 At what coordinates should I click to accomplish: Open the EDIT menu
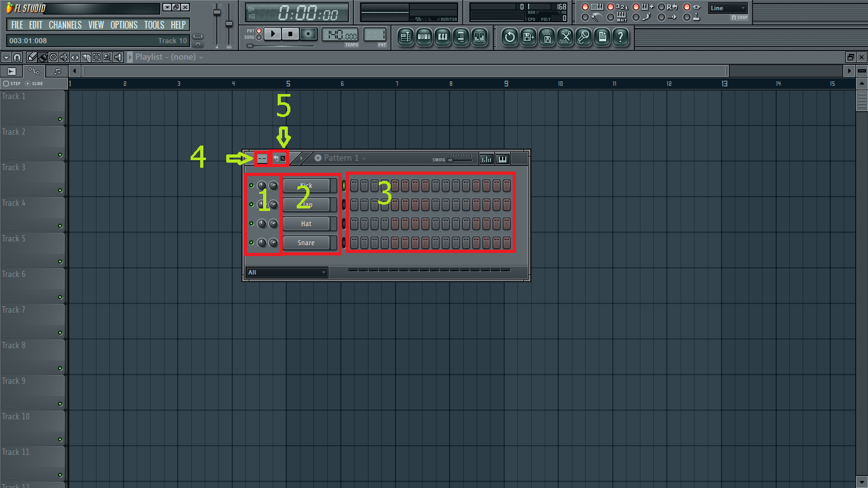tap(36, 25)
